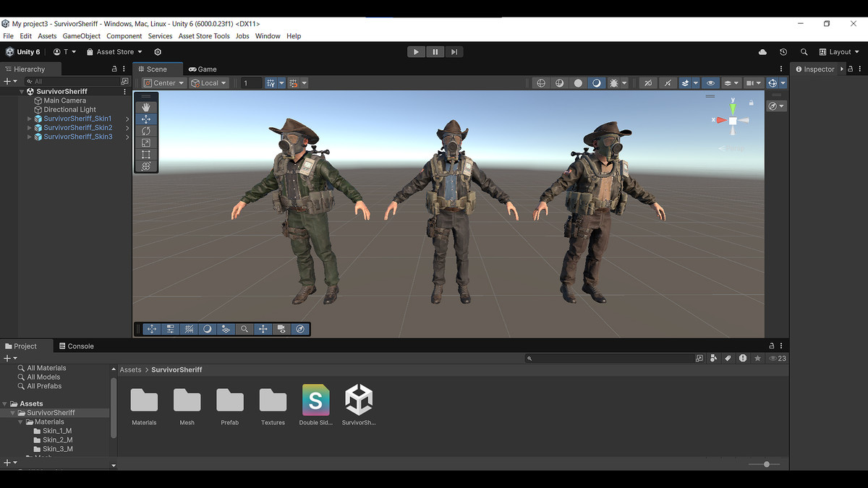Toggle the Hierarchy panel lock
The width and height of the screenshot is (868, 488).
point(114,69)
